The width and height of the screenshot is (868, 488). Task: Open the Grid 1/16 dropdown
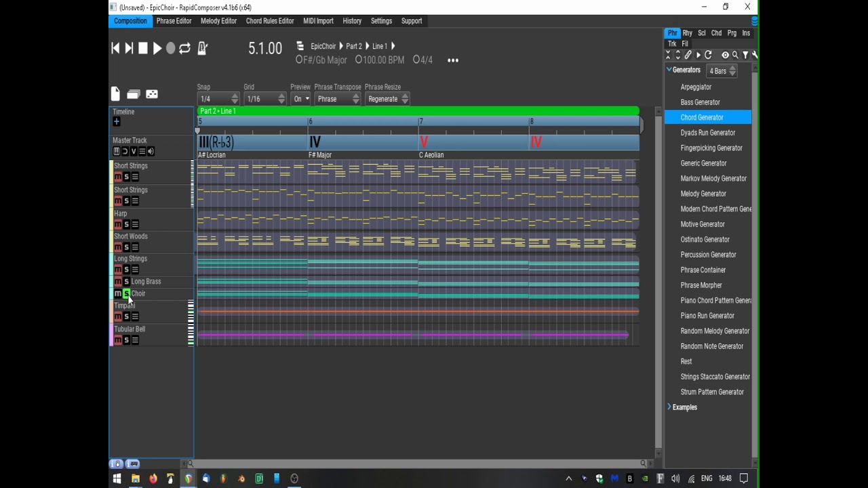(x=265, y=99)
